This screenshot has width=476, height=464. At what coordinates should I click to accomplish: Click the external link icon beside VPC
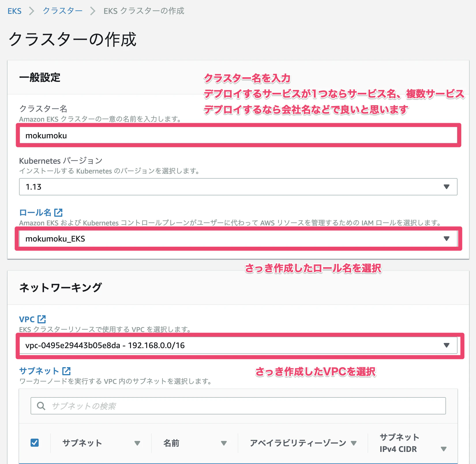(42, 319)
